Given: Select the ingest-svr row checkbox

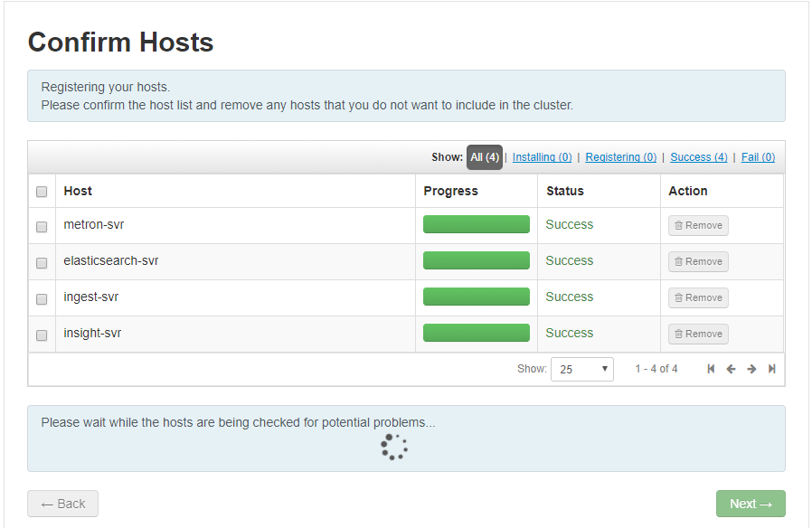Looking at the screenshot, I should 42,299.
